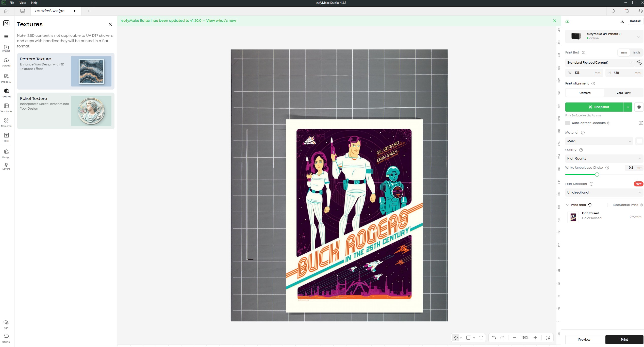The image size is (644, 347).
Task: Take a Snapshot
Action: click(x=594, y=107)
